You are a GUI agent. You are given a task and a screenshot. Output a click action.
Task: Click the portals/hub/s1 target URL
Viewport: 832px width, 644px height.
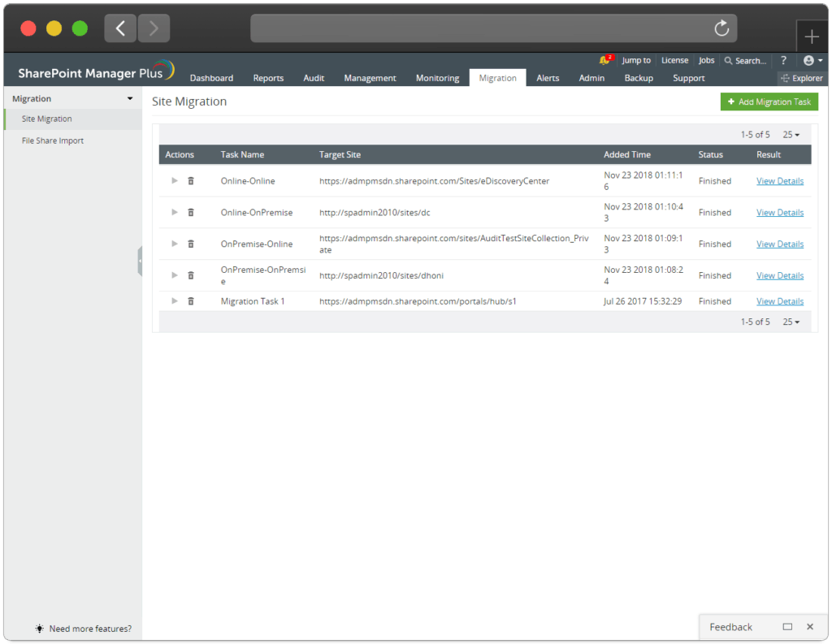coord(418,301)
